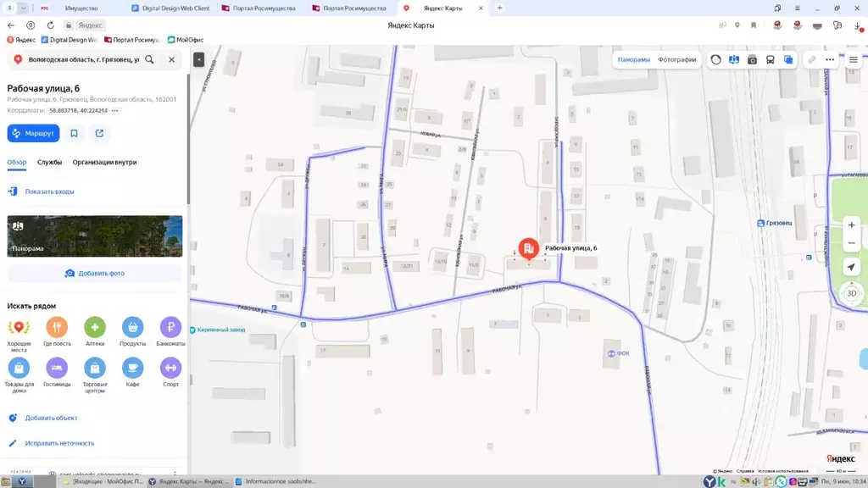
Task: Search nearby Гостиницы
Action: click(x=57, y=373)
